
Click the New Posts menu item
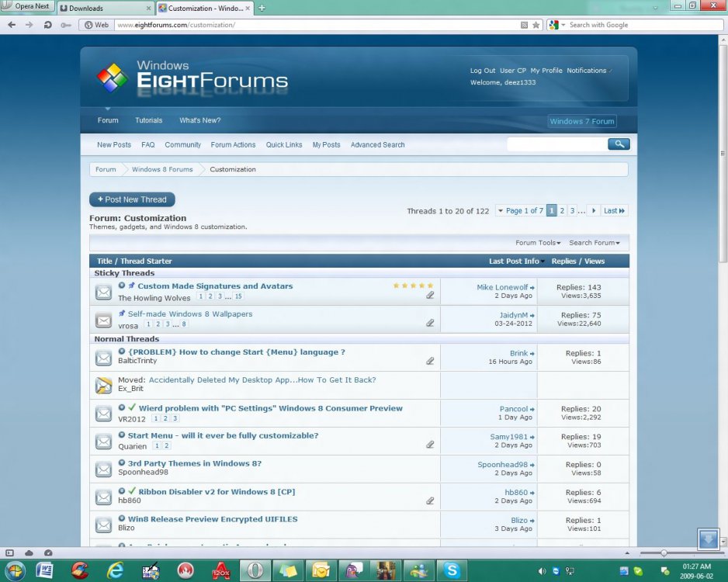click(x=114, y=145)
